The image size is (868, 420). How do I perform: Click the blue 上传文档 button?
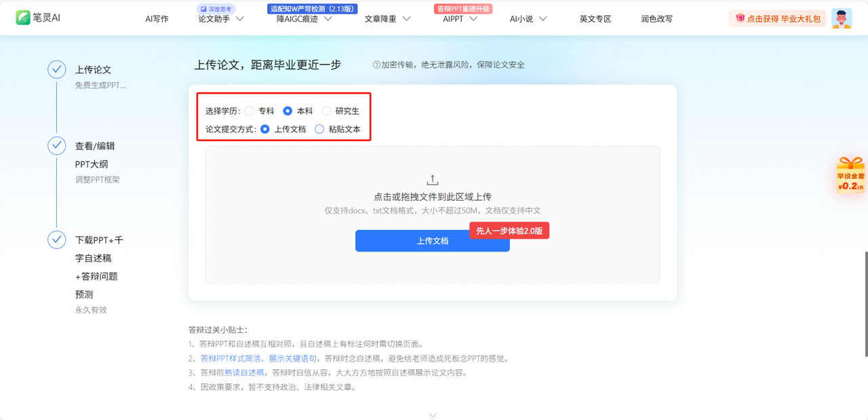pos(433,241)
